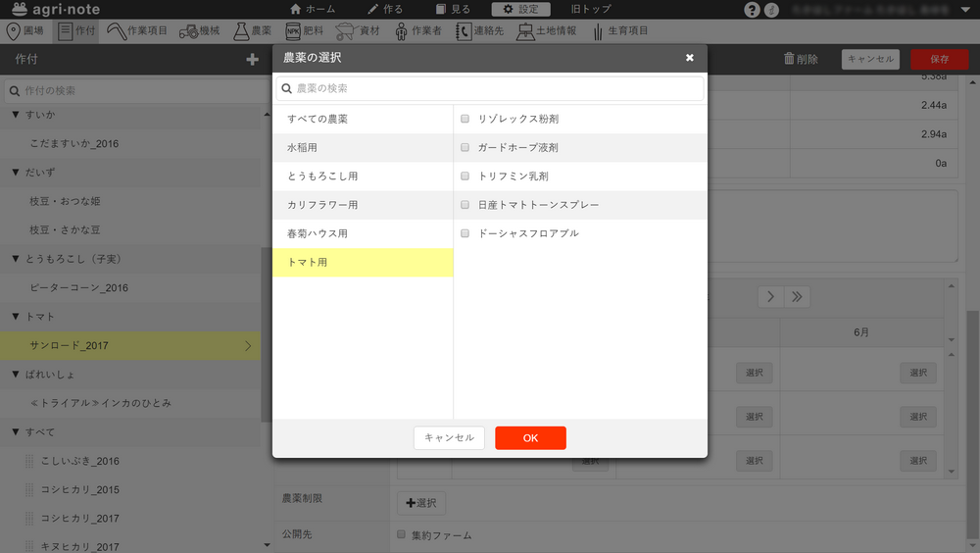Viewport: 980px width, 553px height.
Task: Select the 作付 toolbar item
Action: pos(76,30)
